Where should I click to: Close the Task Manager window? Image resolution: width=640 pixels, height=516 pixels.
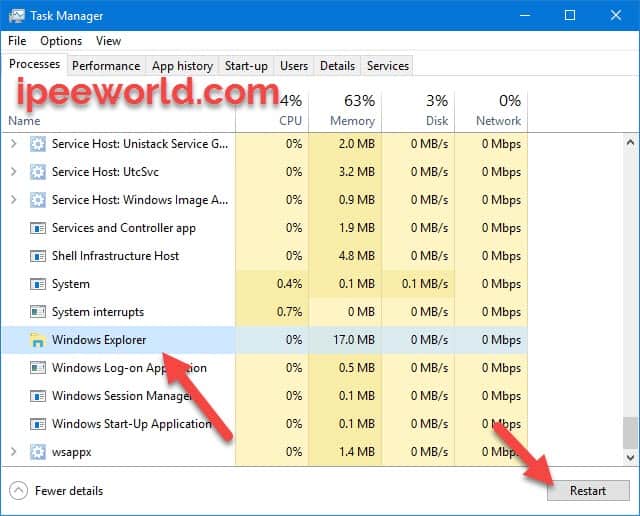coord(616,16)
